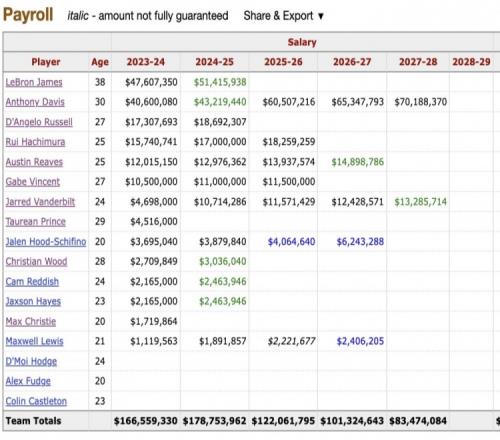Select Team Totals $166,559,330 cell
The image size is (500, 440).
point(146,421)
